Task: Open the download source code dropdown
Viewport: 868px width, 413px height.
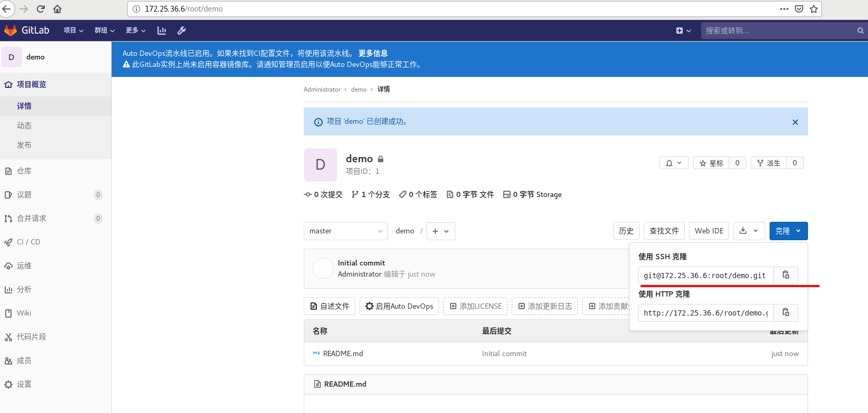Action: coord(749,231)
